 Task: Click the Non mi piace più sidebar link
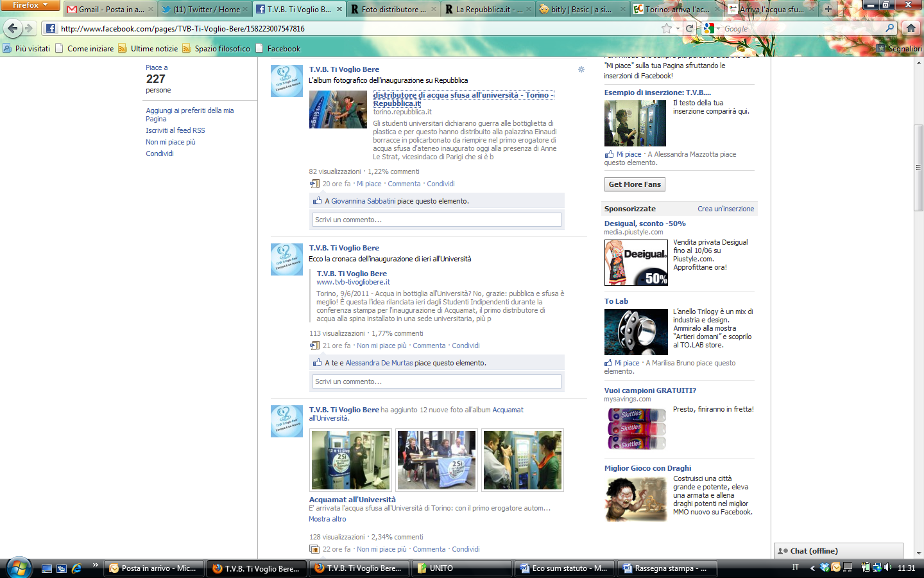coord(171,142)
